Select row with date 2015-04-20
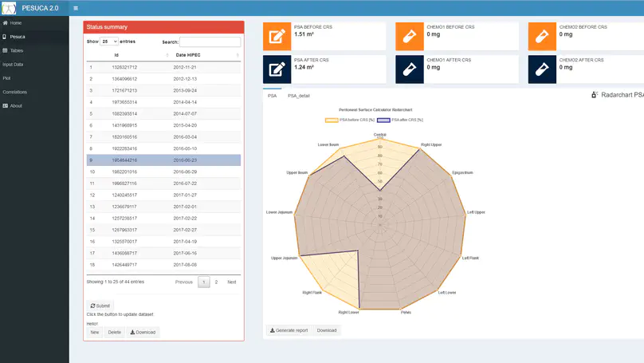644x363 pixels. tap(163, 125)
